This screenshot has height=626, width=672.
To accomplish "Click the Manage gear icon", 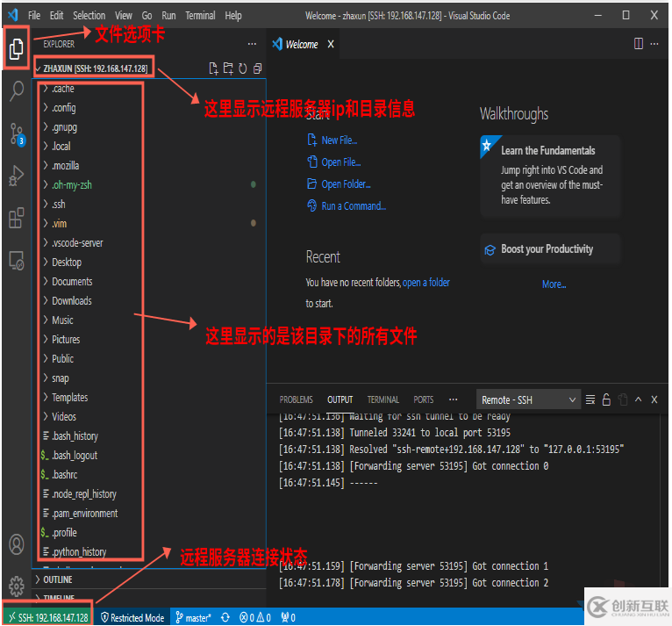I will pyautogui.click(x=16, y=586).
